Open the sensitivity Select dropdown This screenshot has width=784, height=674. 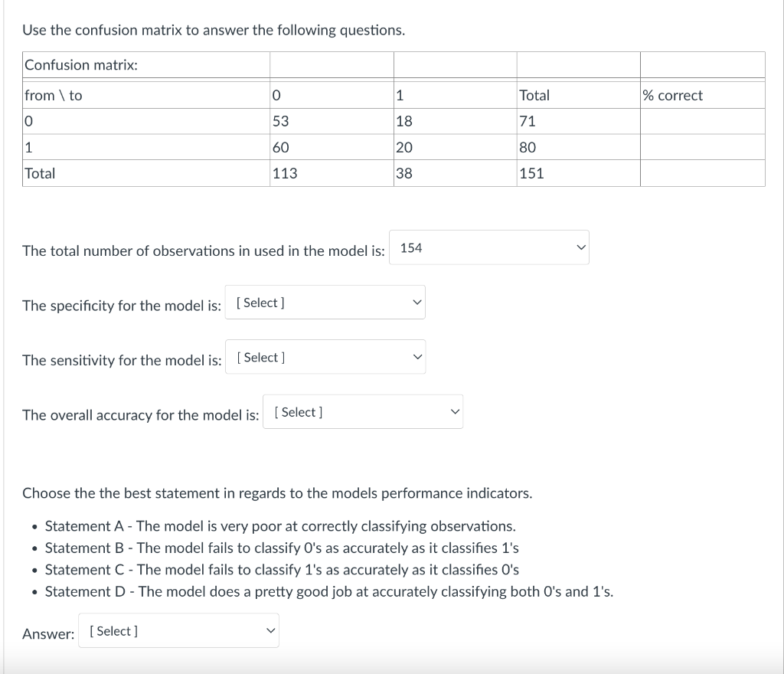325,356
